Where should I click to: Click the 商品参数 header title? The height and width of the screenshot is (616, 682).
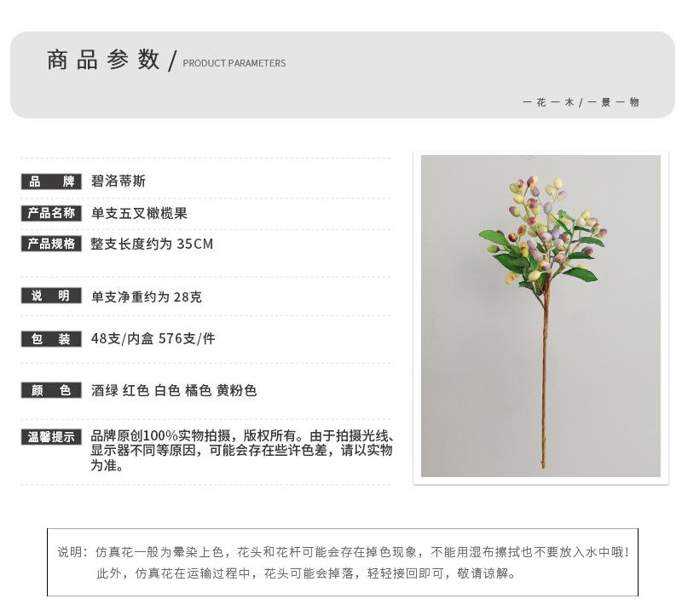[x=103, y=60]
